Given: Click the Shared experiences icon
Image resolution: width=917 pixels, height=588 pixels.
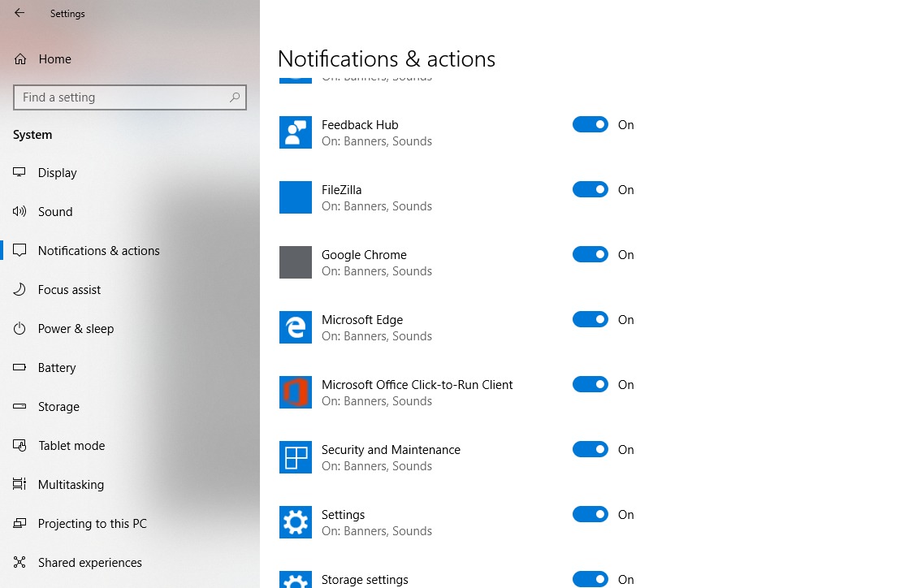Looking at the screenshot, I should [x=19, y=562].
